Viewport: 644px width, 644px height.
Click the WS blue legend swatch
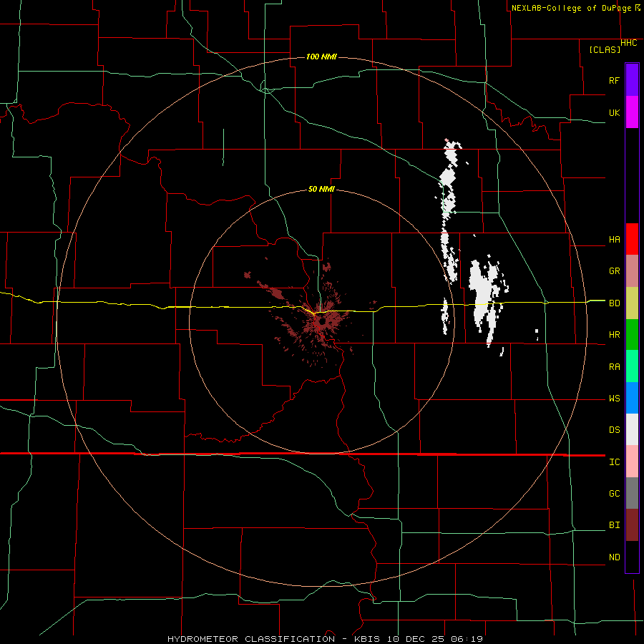pyautogui.click(x=632, y=398)
